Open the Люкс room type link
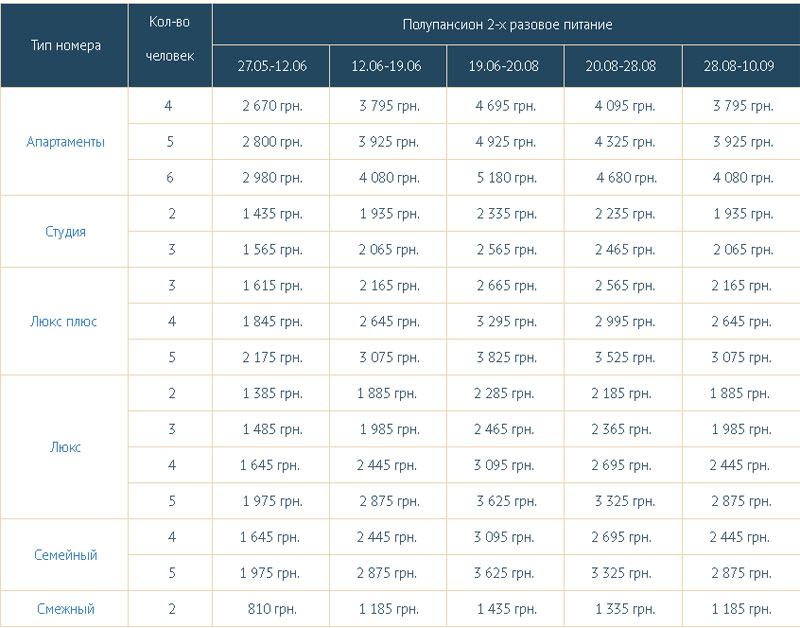This screenshot has height=628, width=800. [65, 448]
